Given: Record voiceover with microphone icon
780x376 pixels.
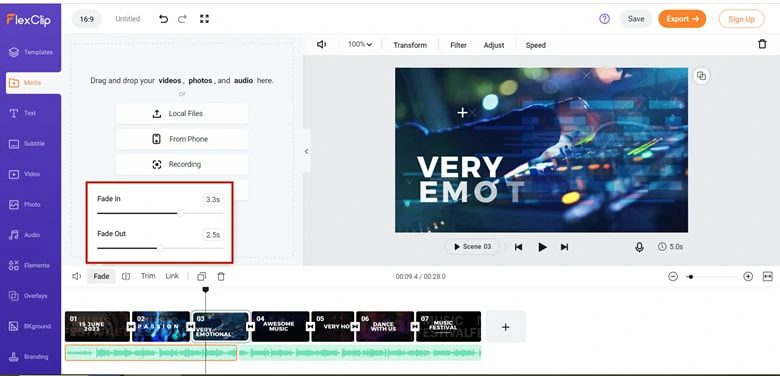Looking at the screenshot, I should [639, 247].
